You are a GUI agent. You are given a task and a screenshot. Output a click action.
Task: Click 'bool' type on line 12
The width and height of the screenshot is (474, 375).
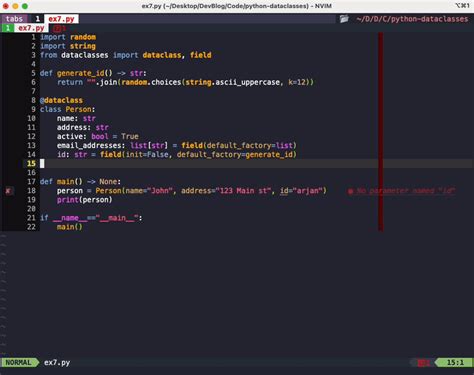pos(100,136)
